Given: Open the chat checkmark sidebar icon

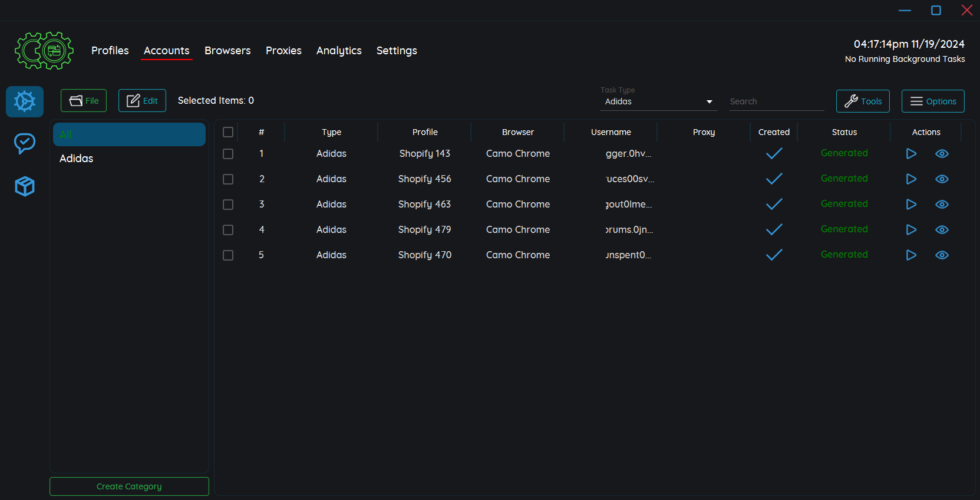Looking at the screenshot, I should click(25, 143).
